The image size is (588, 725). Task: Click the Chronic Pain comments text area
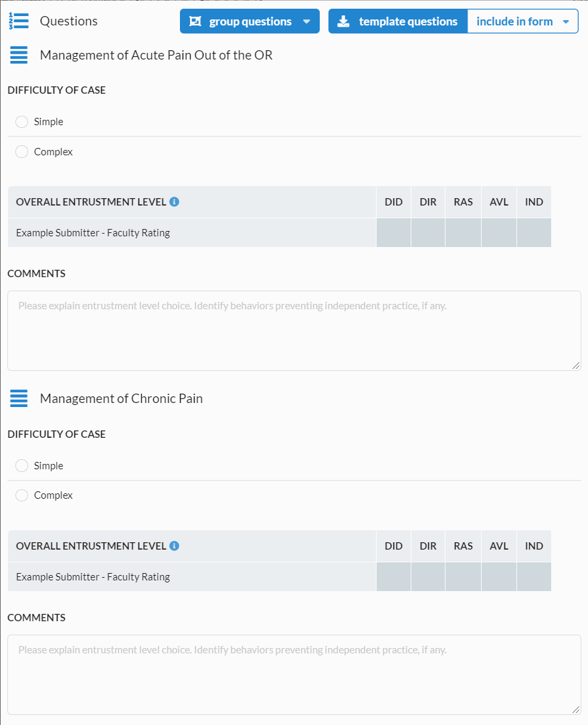(294, 675)
